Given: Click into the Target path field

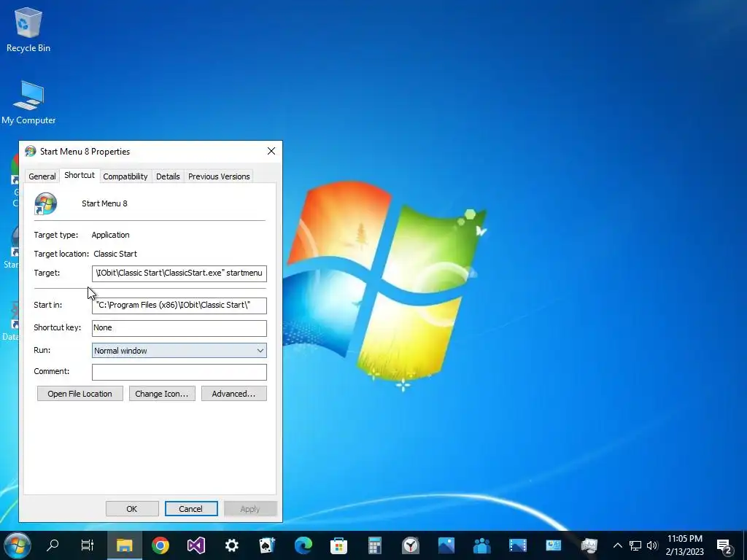Looking at the screenshot, I should (x=179, y=273).
